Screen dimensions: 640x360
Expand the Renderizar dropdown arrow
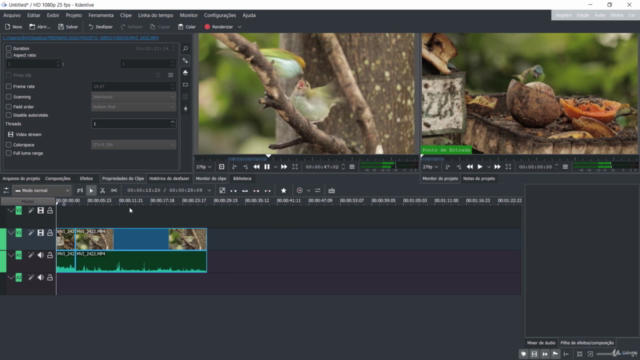pos(240,27)
